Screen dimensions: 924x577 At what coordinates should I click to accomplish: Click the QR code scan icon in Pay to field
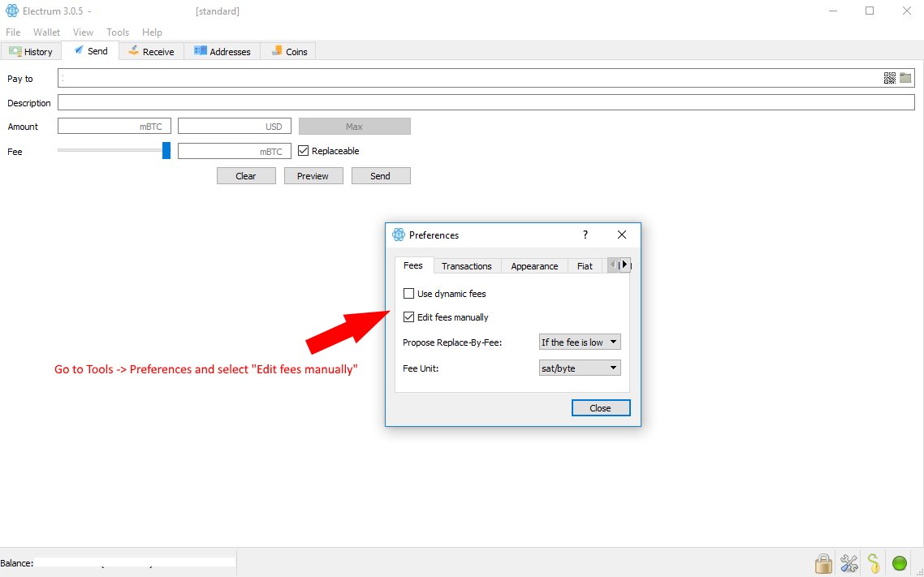coord(889,78)
